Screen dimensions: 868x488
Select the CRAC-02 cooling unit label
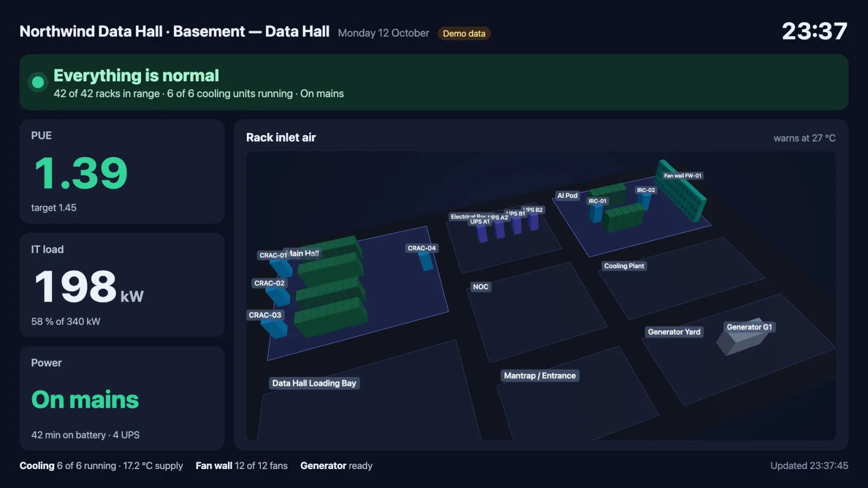pyautogui.click(x=269, y=283)
